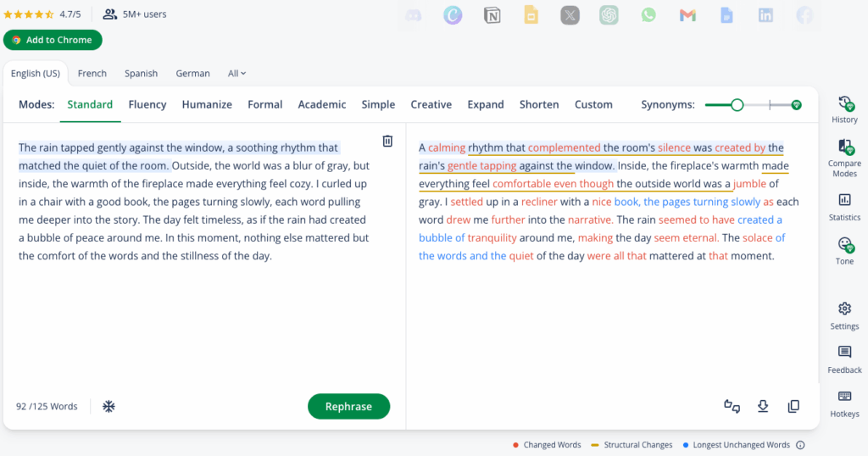Screen dimensions: 868x456
Task: Click the premium end of Synonyms slider
Action: point(796,104)
